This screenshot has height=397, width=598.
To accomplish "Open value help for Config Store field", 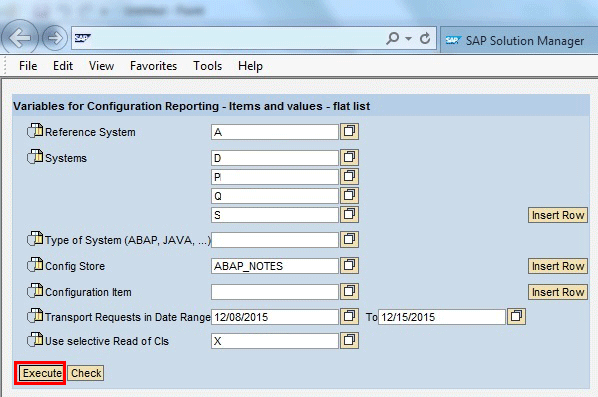I will click(x=349, y=265).
